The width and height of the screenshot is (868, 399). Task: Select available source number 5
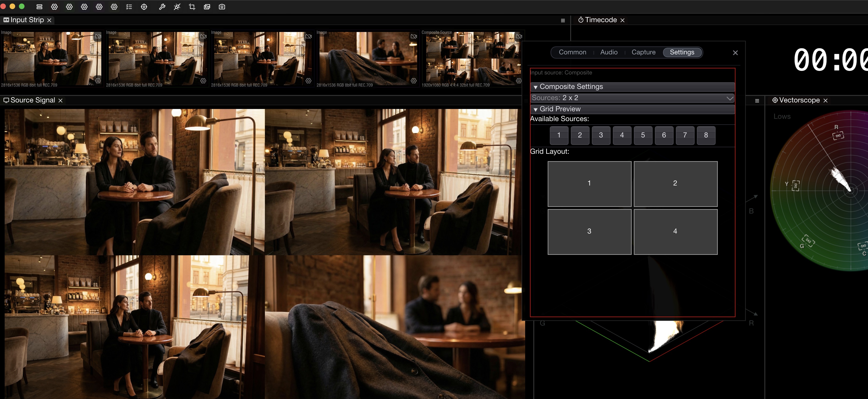pyautogui.click(x=643, y=135)
